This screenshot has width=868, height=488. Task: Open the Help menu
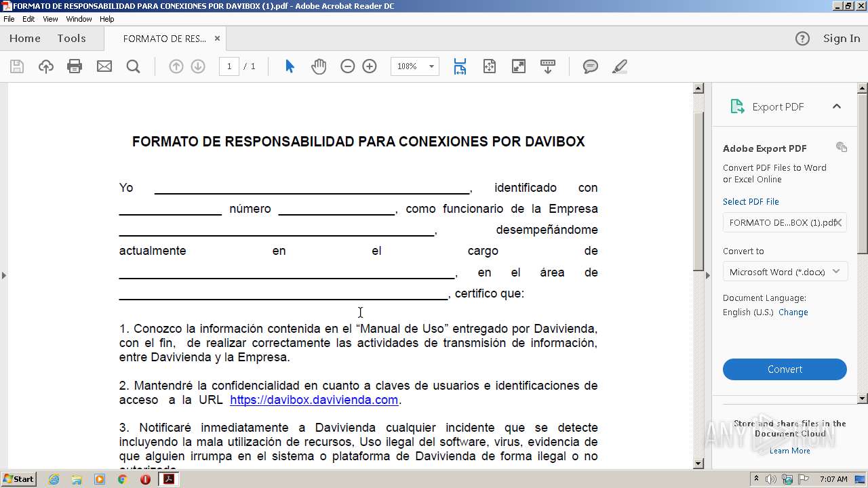(107, 19)
